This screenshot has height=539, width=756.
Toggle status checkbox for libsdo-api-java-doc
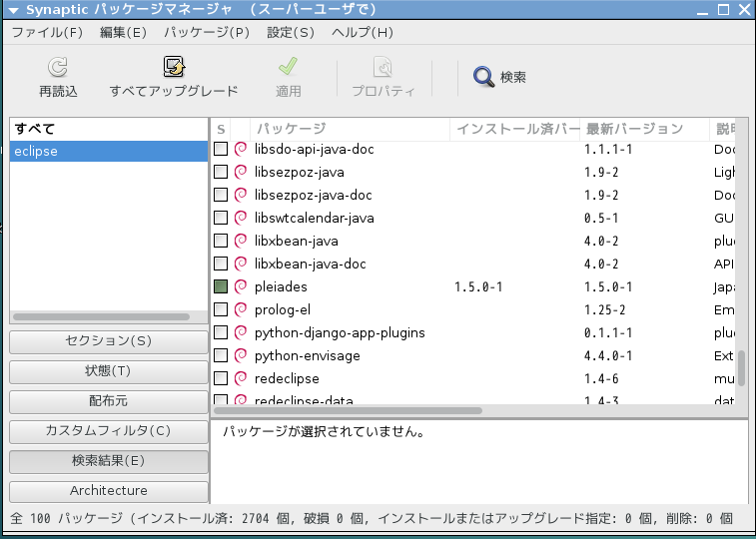[x=221, y=149]
